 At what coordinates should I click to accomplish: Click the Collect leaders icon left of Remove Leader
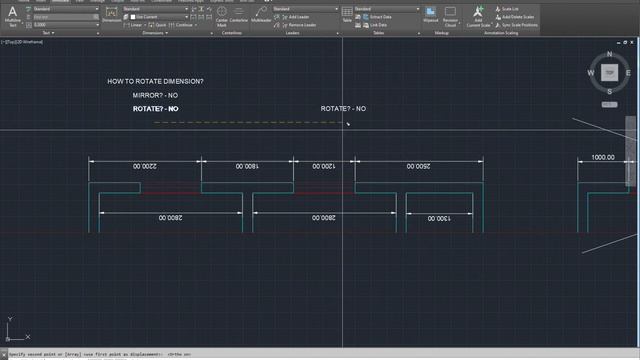coord(277,25)
